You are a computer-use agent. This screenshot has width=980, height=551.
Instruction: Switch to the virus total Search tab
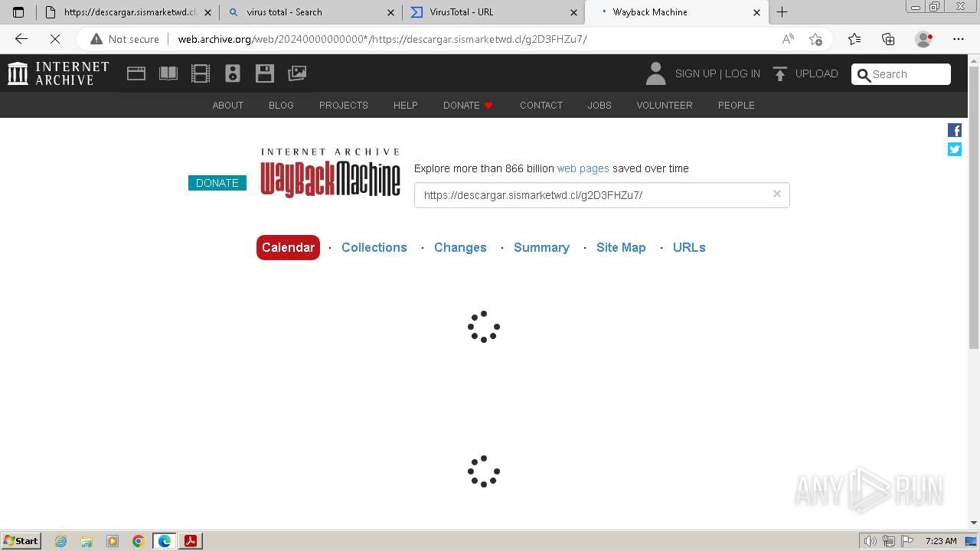[310, 12]
